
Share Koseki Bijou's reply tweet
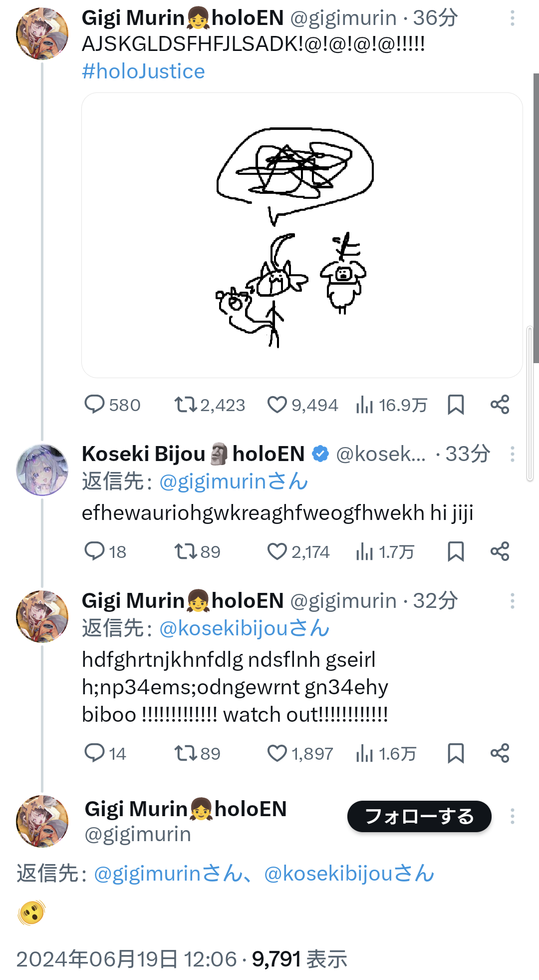point(500,551)
